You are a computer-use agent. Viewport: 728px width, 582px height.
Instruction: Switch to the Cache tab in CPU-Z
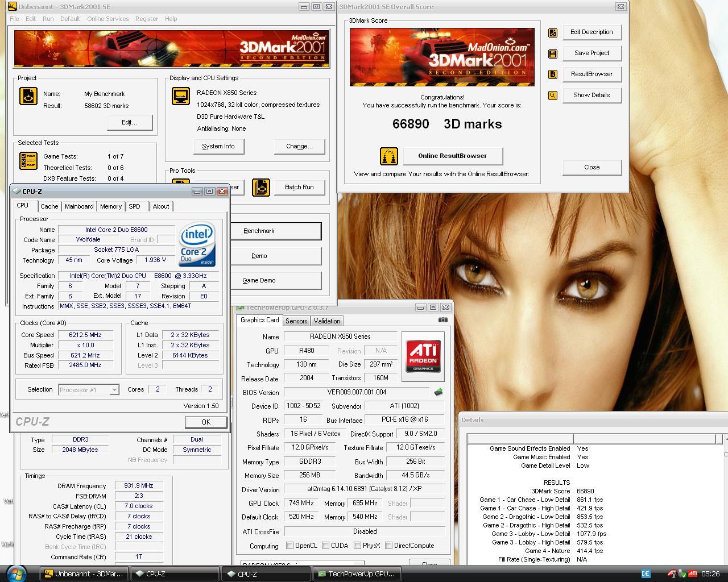pos(49,206)
